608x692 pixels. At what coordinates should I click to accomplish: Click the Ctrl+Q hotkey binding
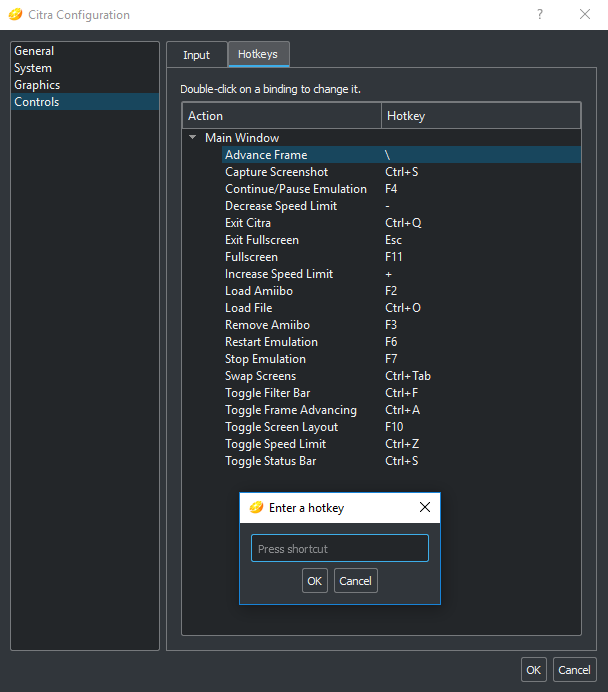tap(403, 223)
